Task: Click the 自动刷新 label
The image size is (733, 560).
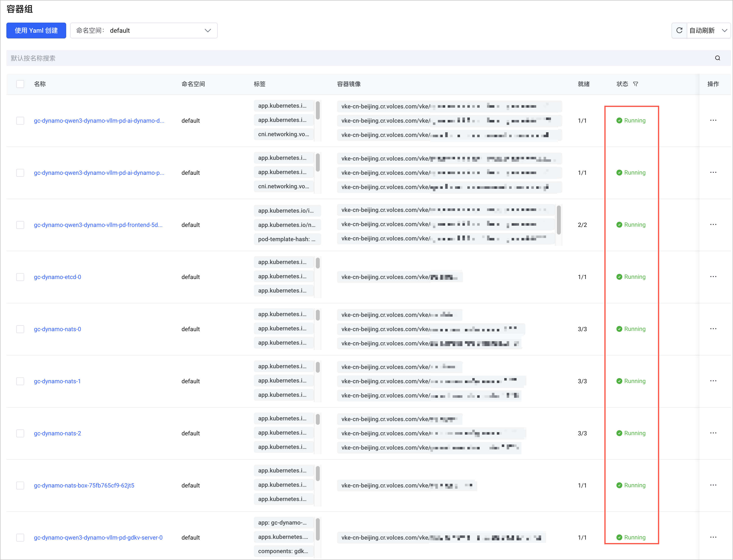Action: (x=702, y=31)
